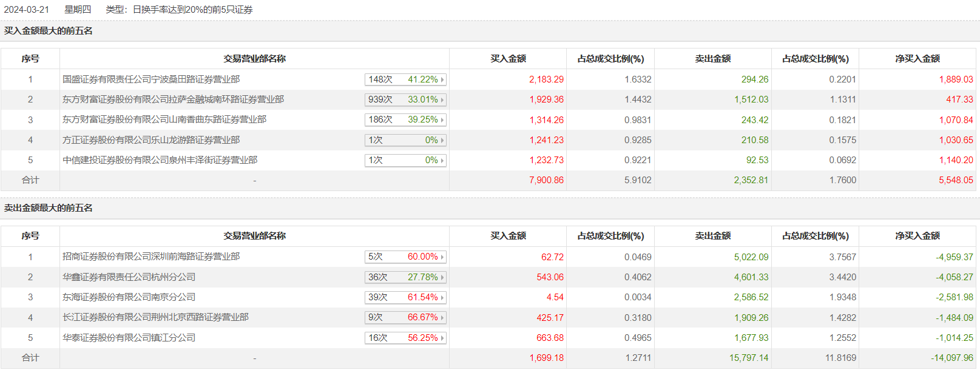Click 招商证券深圳前海路证券营业部 link

point(151,257)
